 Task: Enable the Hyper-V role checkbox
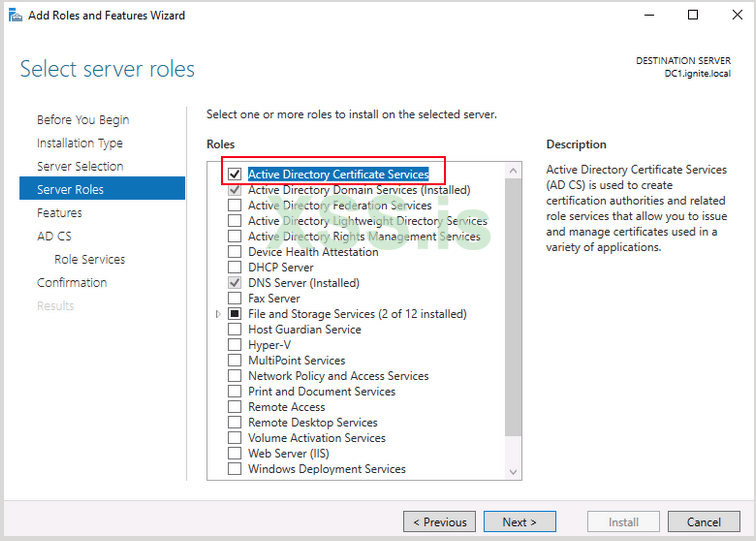(234, 345)
